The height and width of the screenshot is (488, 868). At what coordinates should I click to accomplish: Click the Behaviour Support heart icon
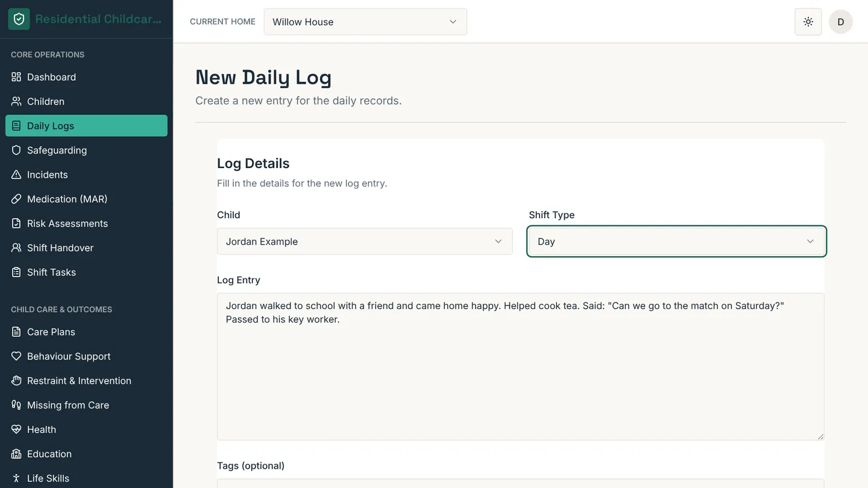tap(16, 356)
